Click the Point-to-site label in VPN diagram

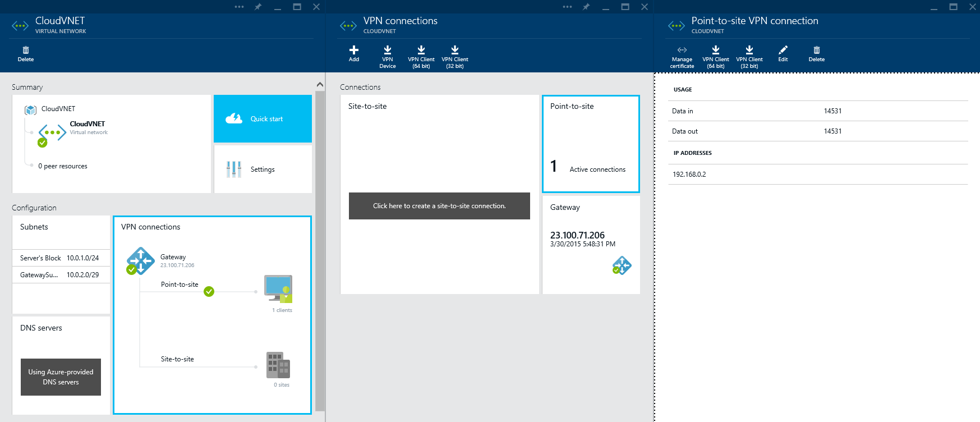[180, 285]
